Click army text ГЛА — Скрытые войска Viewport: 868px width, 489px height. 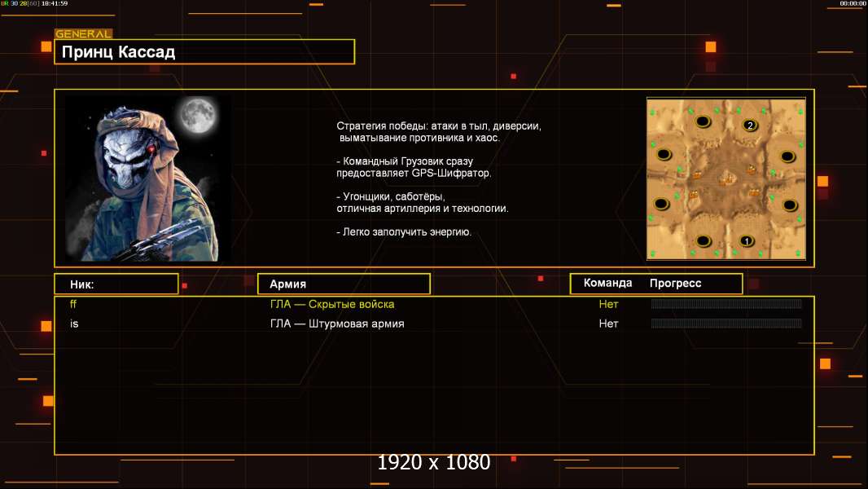pos(332,304)
